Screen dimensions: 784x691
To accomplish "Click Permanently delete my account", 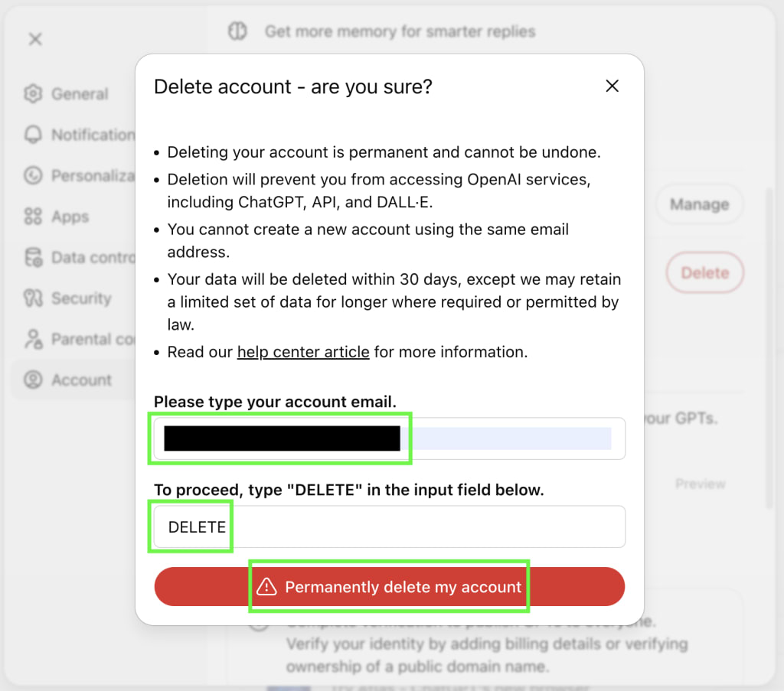I will tap(389, 586).
